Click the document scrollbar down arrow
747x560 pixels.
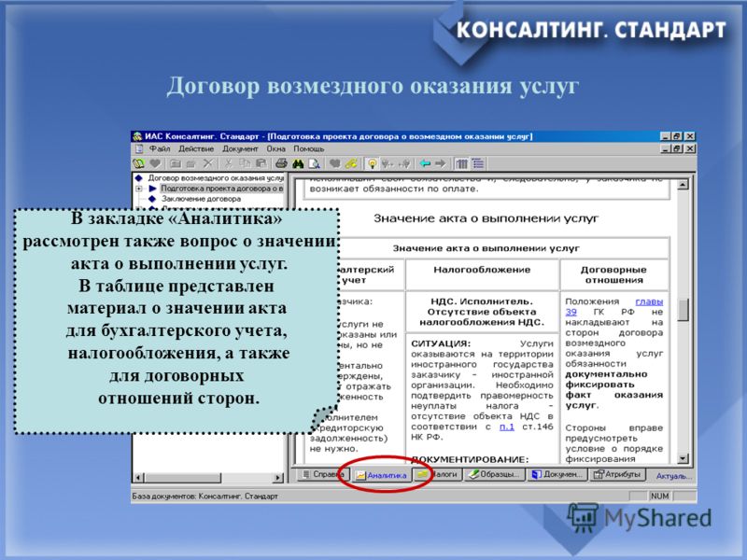683,458
